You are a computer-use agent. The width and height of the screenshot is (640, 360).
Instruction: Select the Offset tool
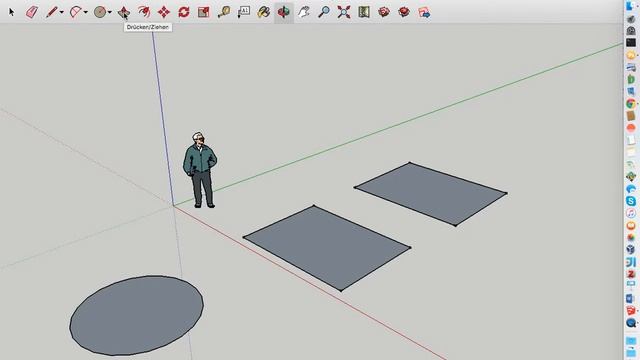[144, 12]
